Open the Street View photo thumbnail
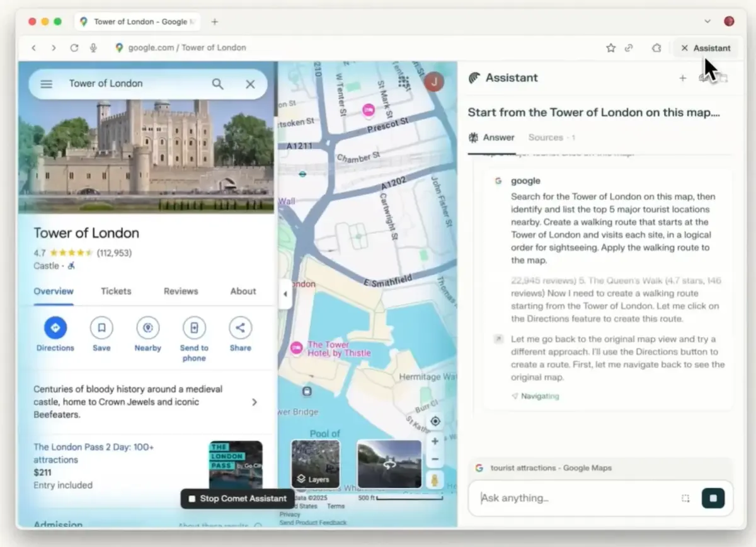This screenshot has width=756, height=547. point(389,464)
